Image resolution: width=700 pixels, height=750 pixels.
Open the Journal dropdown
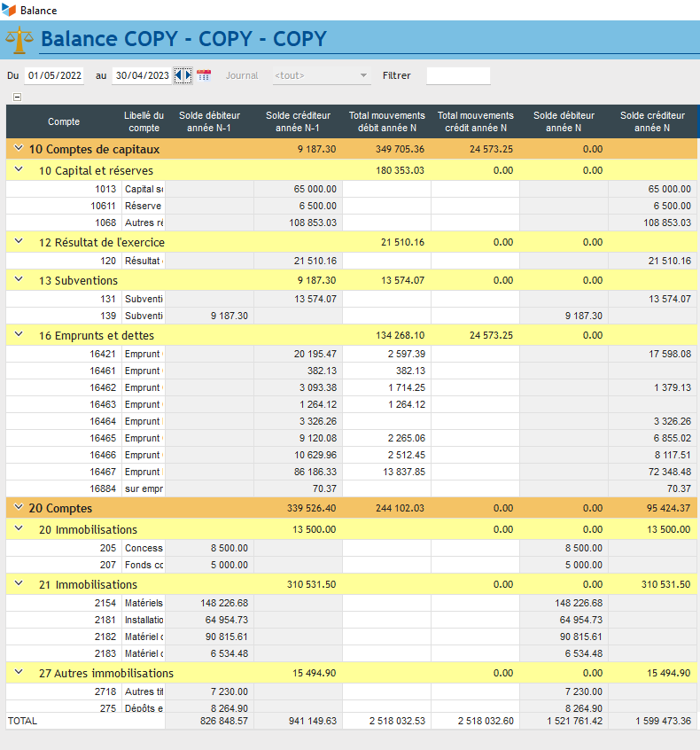[x=321, y=75]
